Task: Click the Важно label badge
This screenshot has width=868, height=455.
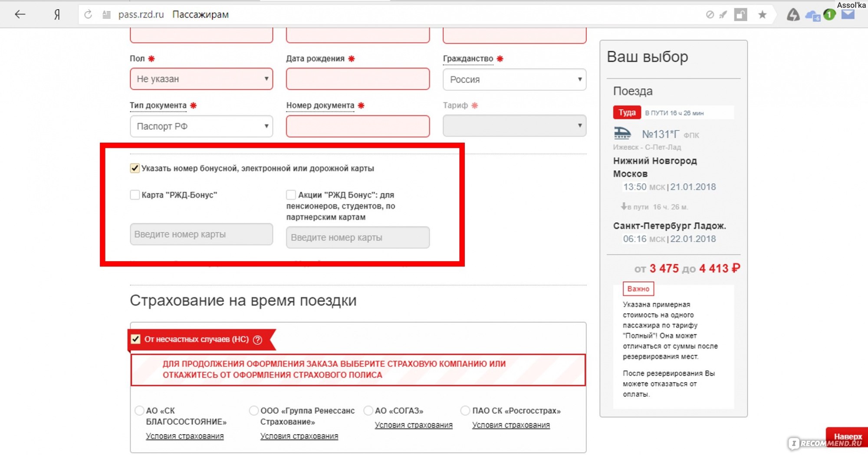Action: [638, 289]
